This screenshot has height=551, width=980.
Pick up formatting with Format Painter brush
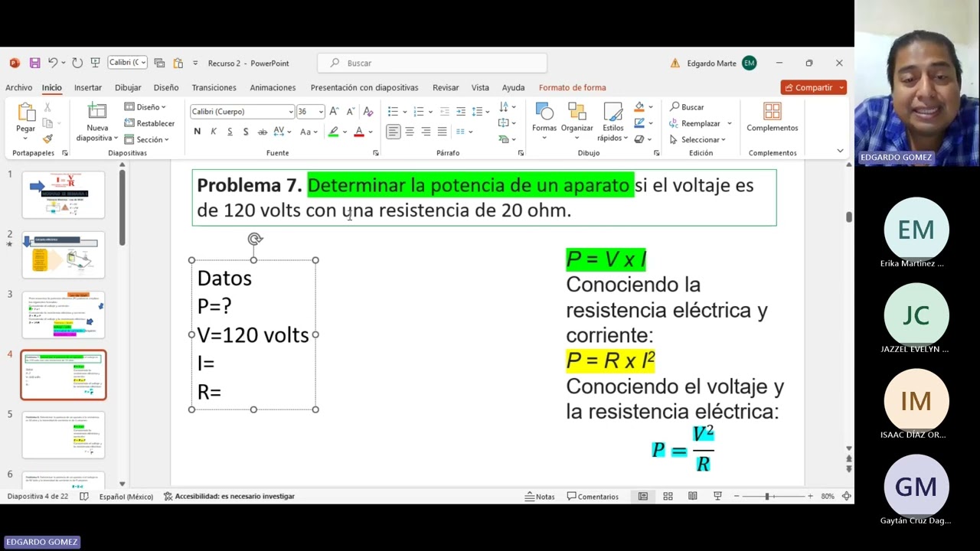point(47,139)
